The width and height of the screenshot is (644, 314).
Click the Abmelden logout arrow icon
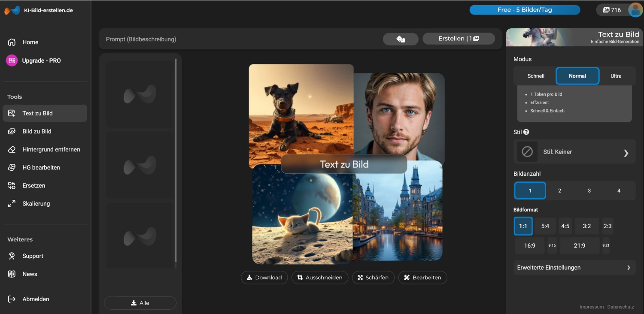pyautogui.click(x=12, y=299)
